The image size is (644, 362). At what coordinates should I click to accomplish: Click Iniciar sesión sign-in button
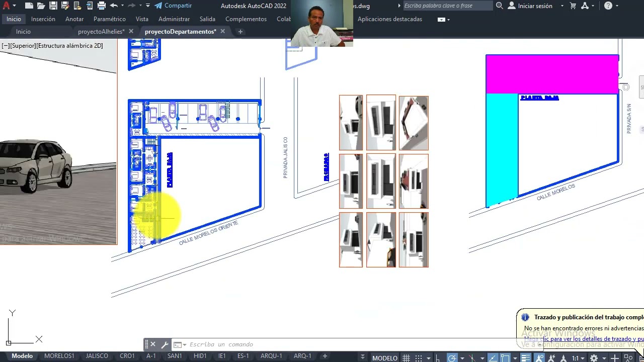click(530, 6)
